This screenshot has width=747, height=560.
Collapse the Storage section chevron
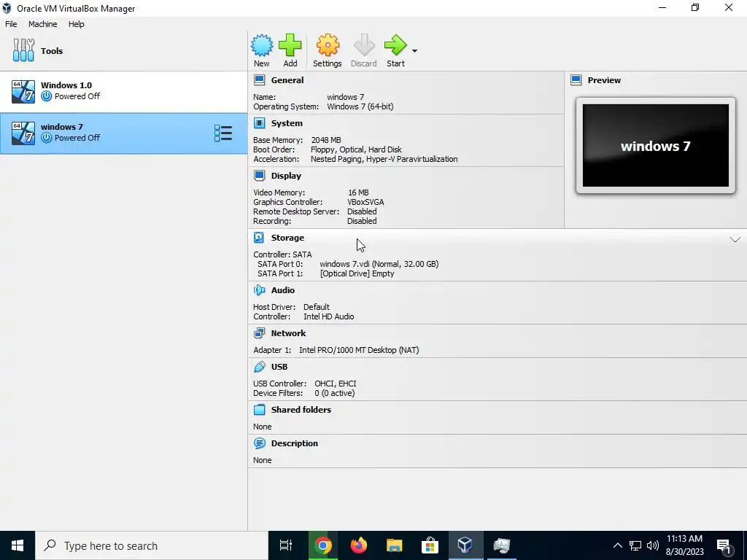coord(735,239)
